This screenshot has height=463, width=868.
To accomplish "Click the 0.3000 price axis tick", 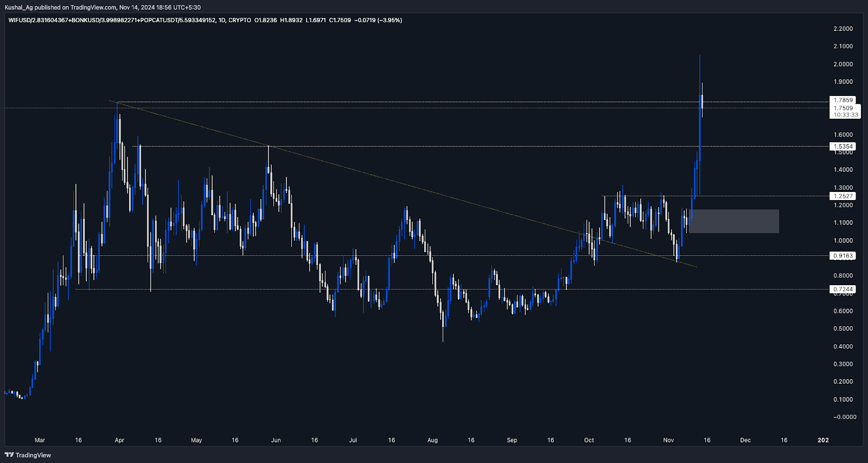I will [x=843, y=364].
